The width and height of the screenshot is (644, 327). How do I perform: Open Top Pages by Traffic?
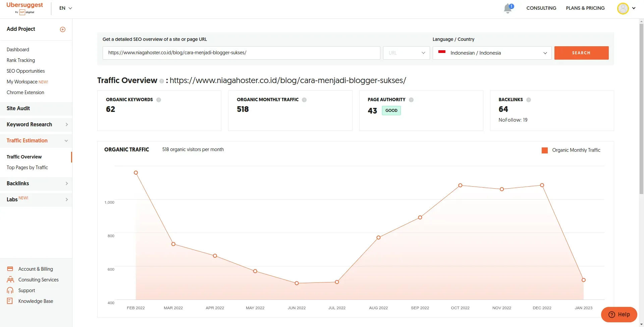[x=27, y=168]
